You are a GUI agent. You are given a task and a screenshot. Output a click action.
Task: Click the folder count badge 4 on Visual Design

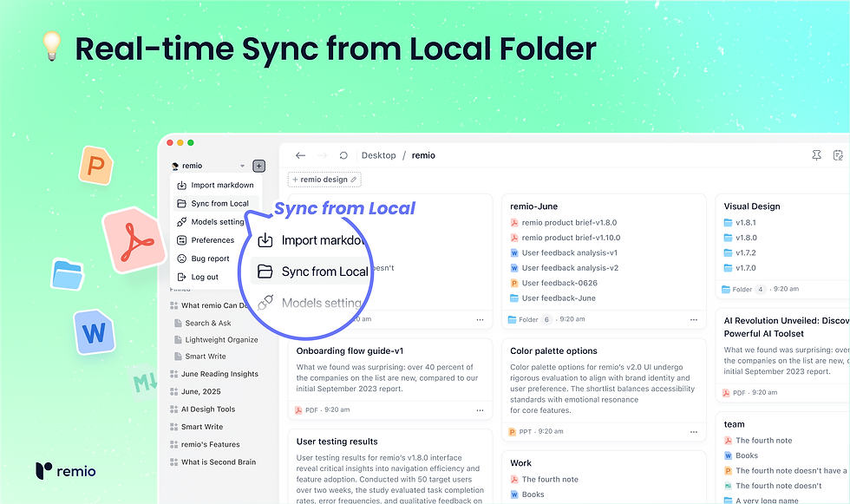pyautogui.click(x=760, y=290)
